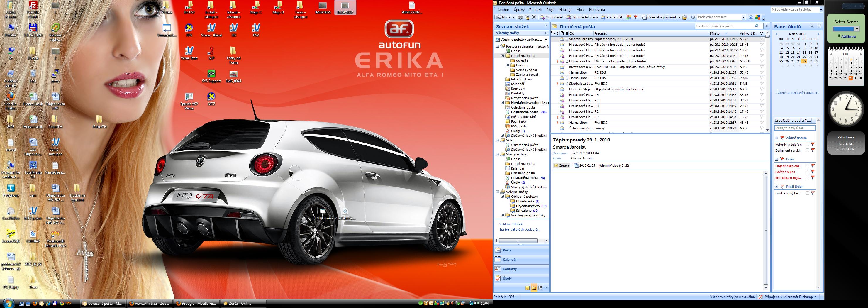Collapse the 'Veřejné složky' tree node
Viewport: 868px width, 308px height.
[x=498, y=192]
